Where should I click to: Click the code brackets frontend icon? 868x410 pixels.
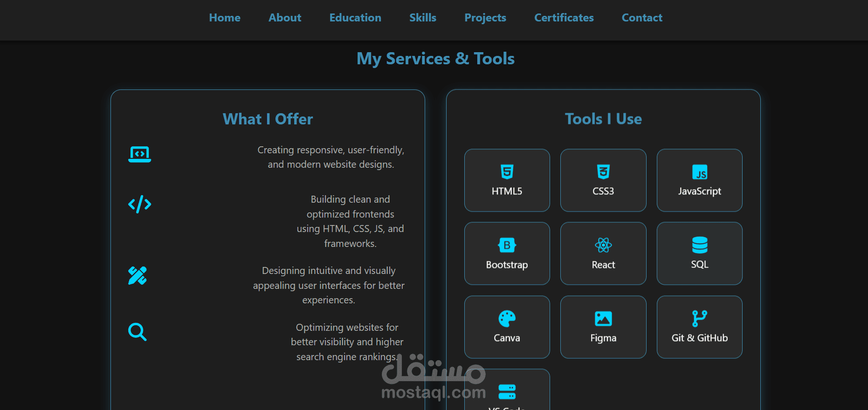pyautogui.click(x=140, y=204)
